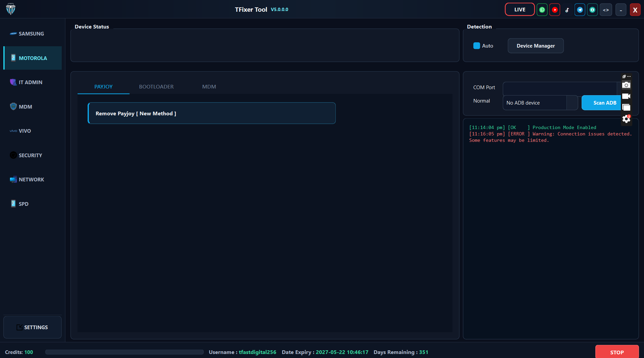
Task: Open the IT ADMIN section
Action: (x=33, y=82)
